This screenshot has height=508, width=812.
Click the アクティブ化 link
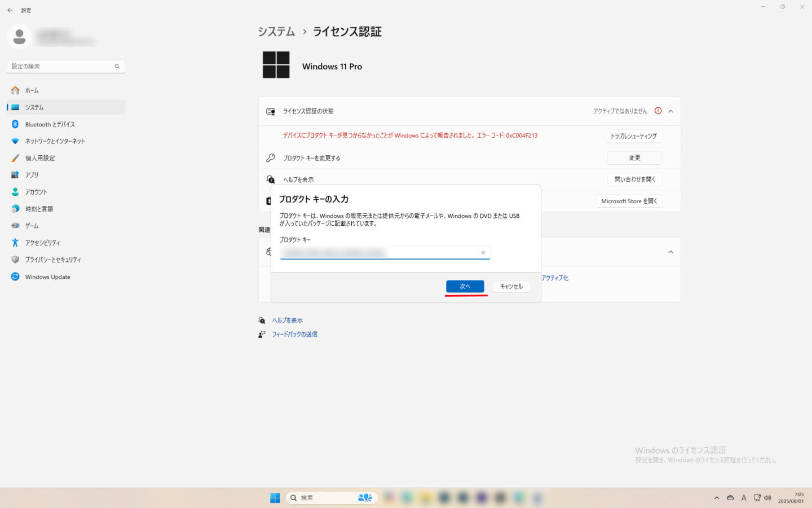[x=555, y=278]
